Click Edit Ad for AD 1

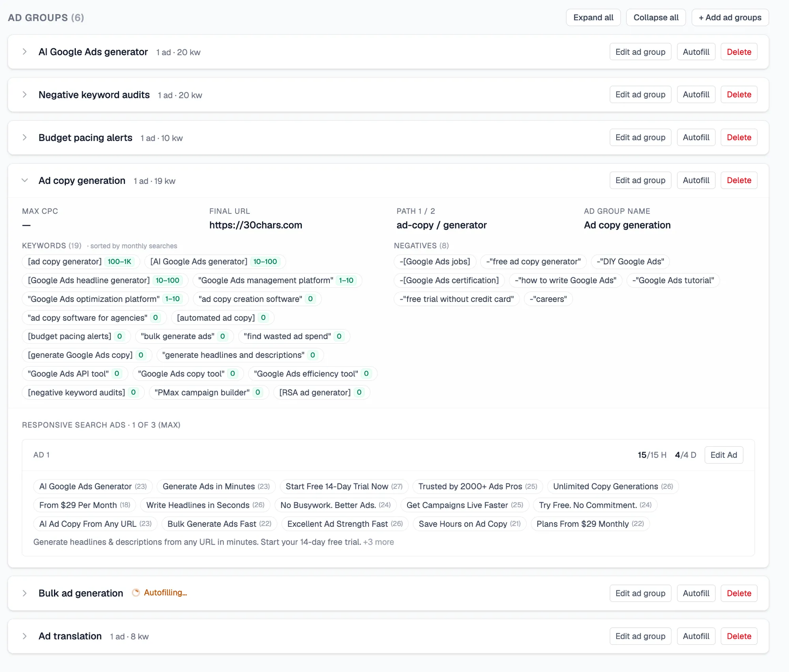[724, 455]
